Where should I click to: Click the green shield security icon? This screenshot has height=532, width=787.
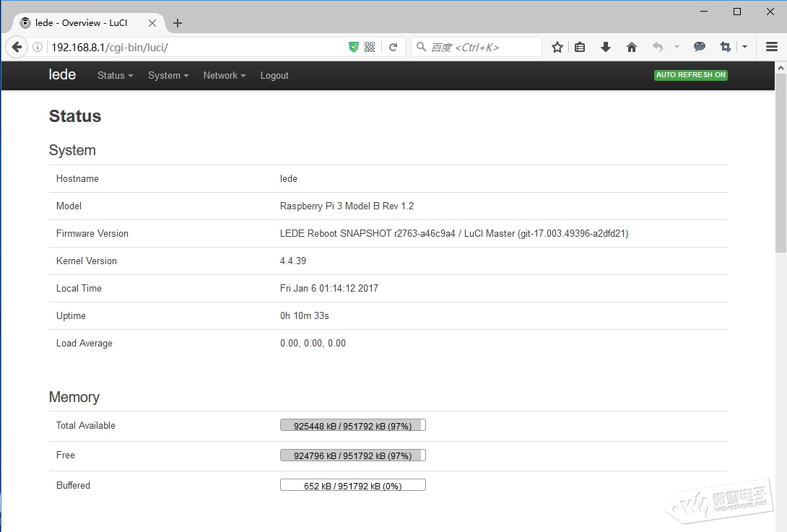point(353,47)
